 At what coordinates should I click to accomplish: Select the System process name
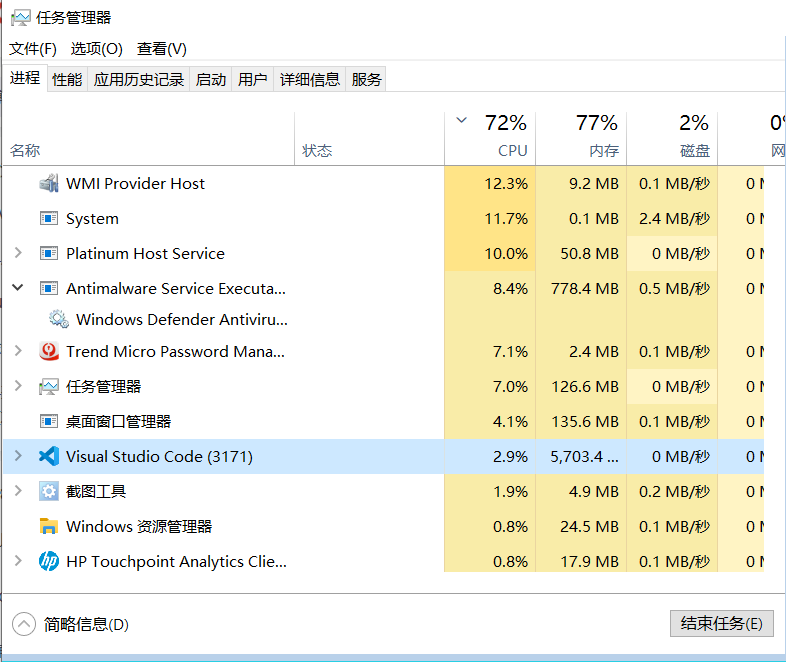[x=92, y=218]
